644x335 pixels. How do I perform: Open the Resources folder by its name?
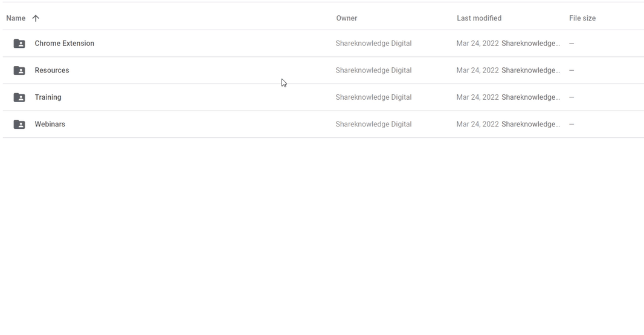point(52,70)
